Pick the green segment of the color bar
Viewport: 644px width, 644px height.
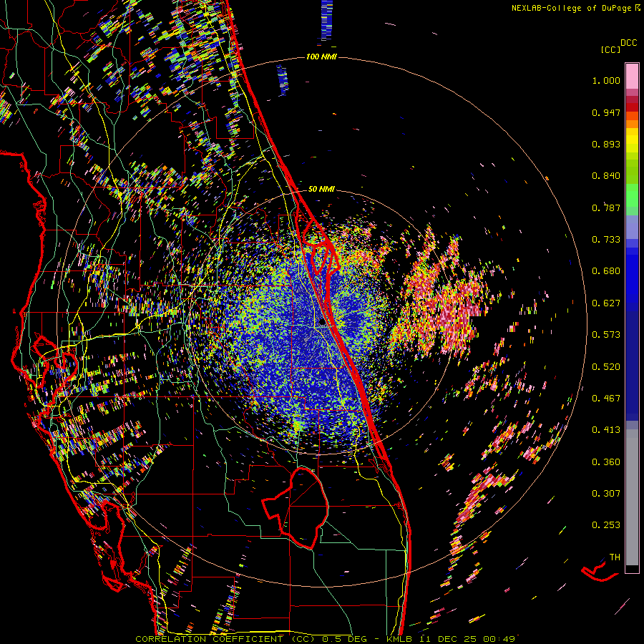point(632,195)
